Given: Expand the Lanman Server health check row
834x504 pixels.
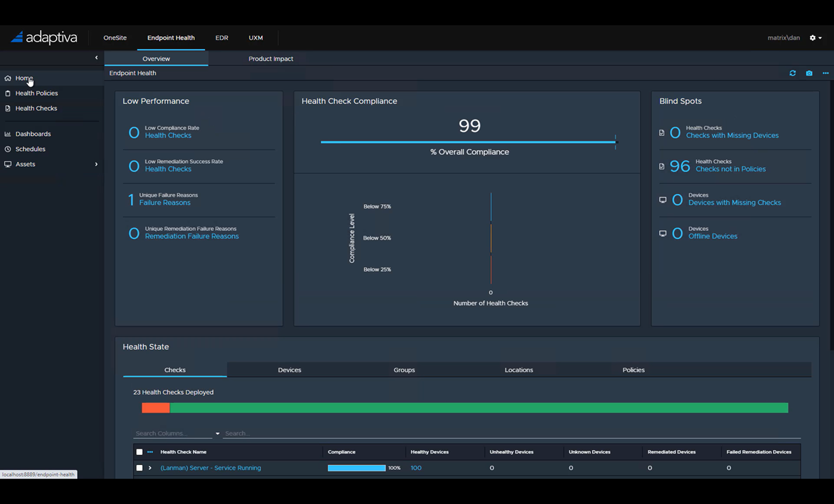Looking at the screenshot, I should pyautogui.click(x=151, y=468).
